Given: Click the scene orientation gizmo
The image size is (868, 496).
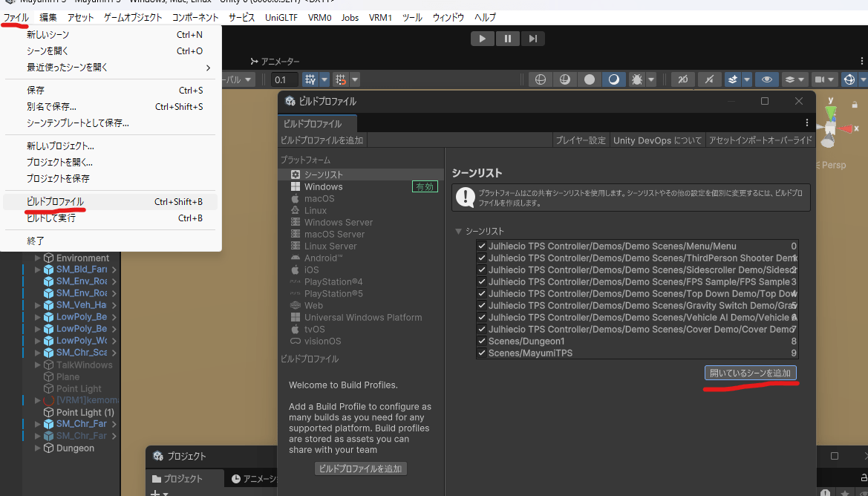Looking at the screenshot, I should 832,128.
